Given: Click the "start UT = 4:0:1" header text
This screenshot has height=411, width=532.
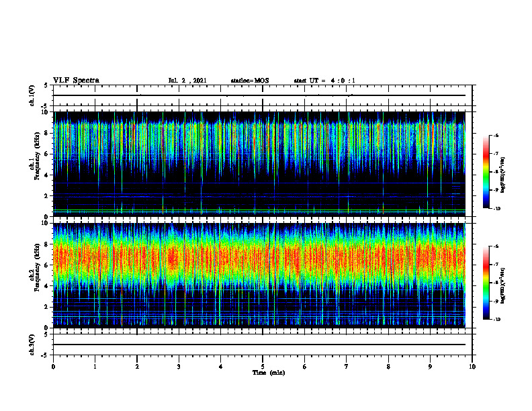Looking at the screenshot, I should [324, 81].
